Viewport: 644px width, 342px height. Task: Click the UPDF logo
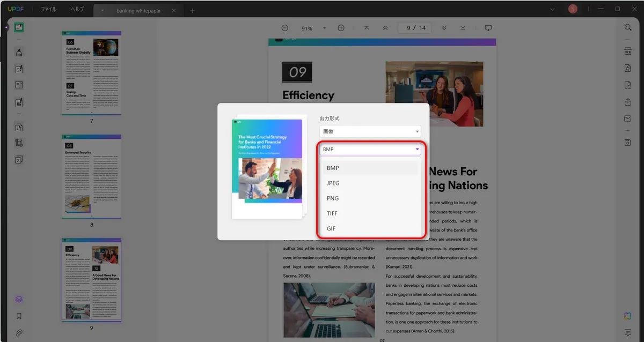point(14,9)
